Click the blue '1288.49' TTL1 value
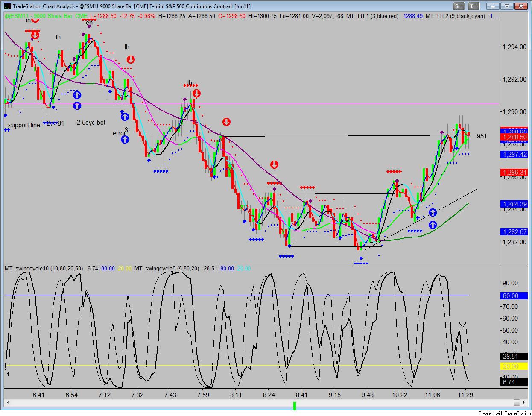The width and height of the screenshot is (532, 416). (413, 16)
